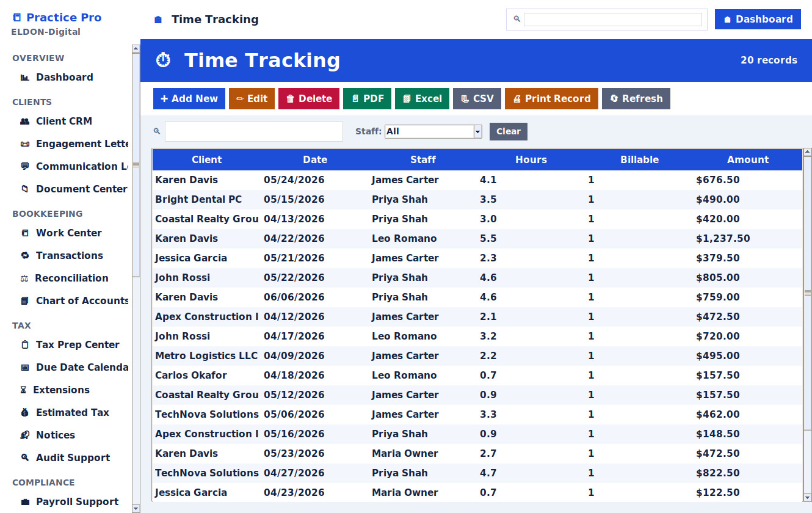Click the sidebar scrollbar down arrow

(136, 508)
